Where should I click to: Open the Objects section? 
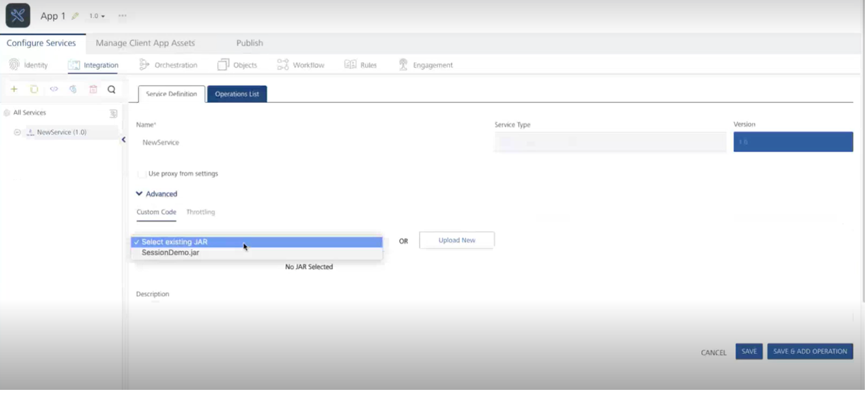[x=237, y=65]
